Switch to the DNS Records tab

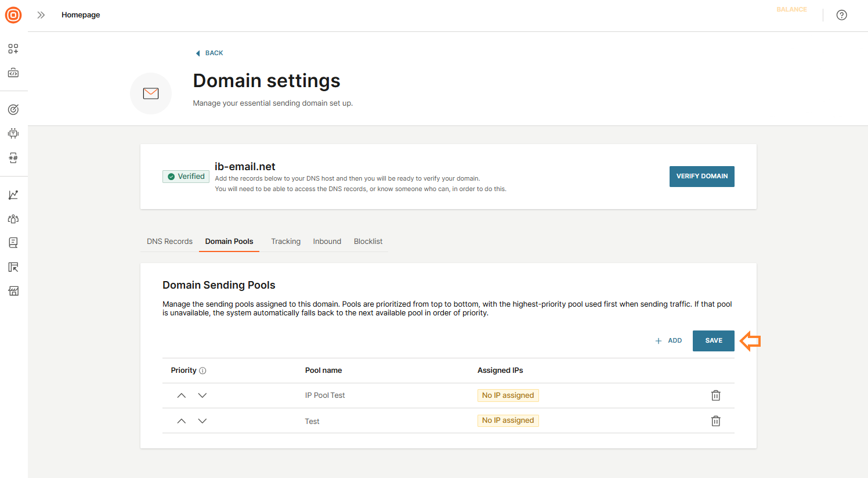(169, 242)
